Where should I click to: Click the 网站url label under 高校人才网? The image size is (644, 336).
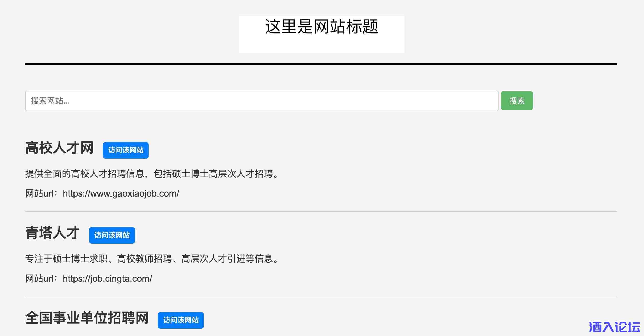[x=40, y=194]
